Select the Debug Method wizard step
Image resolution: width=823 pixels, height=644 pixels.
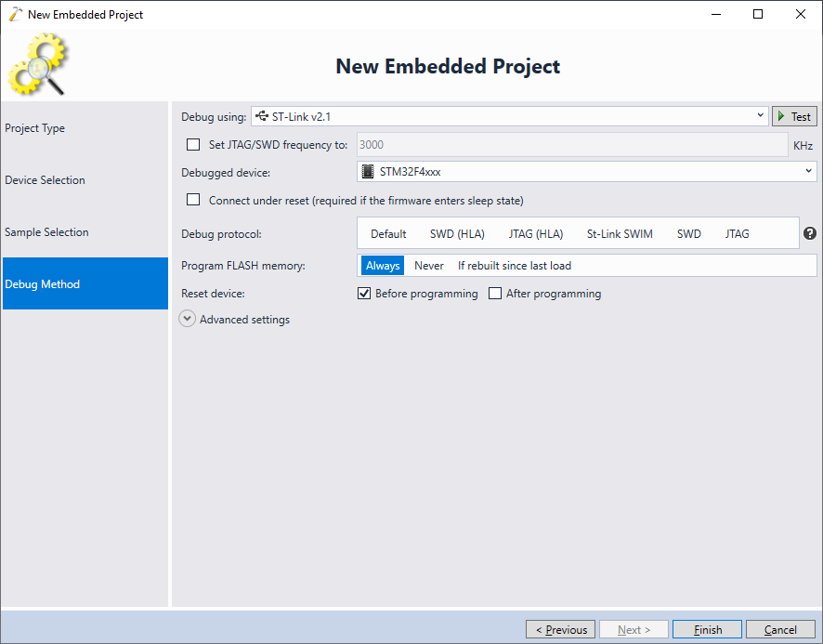(85, 283)
